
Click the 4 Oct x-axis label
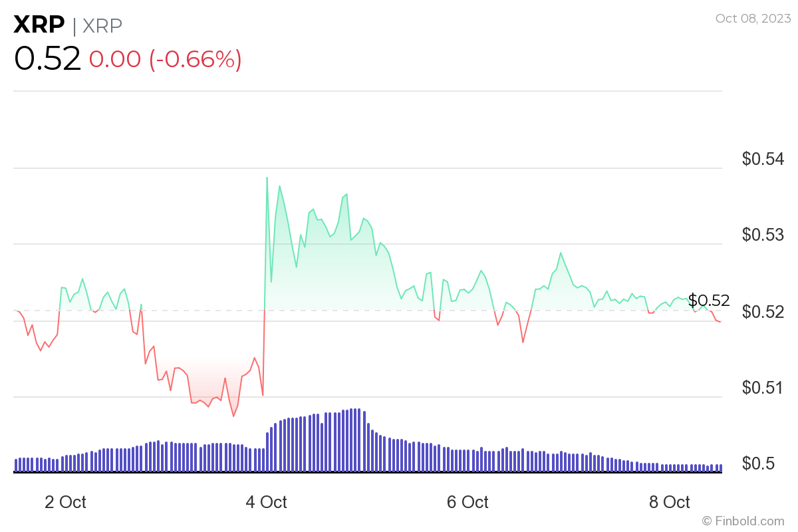[x=267, y=502]
